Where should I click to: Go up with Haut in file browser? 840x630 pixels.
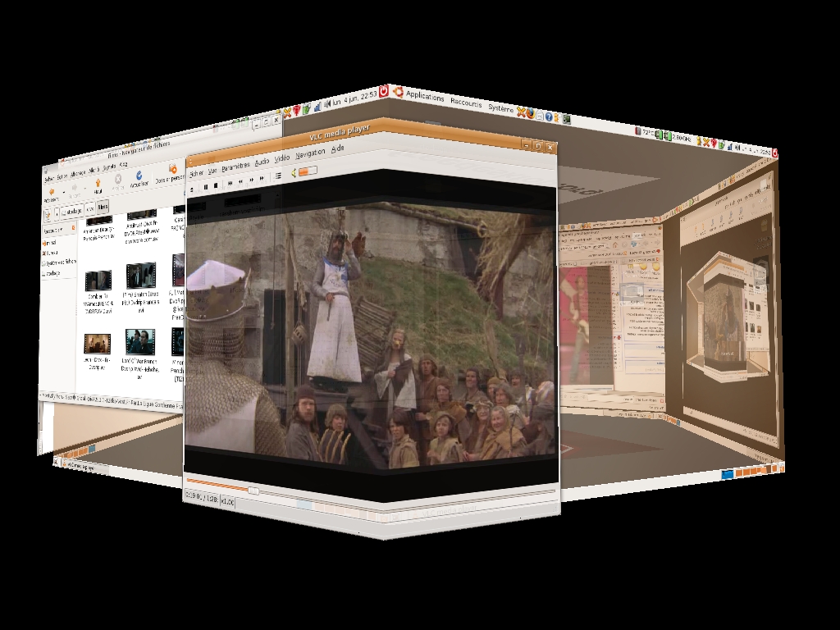click(98, 185)
